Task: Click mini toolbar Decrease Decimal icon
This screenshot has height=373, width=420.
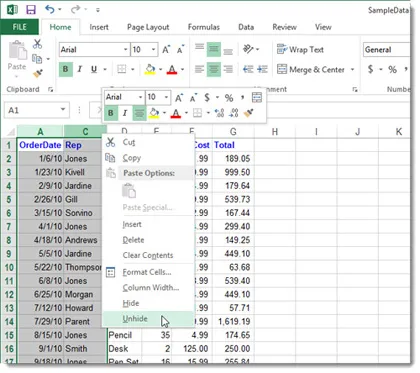Action: click(234, 113)
